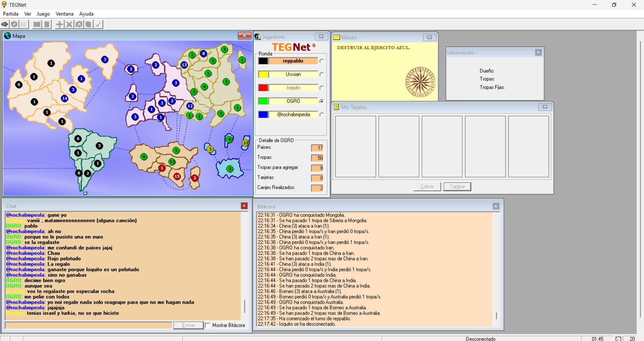Click the black color swatch for reypablo

click(x=263, y=61)
